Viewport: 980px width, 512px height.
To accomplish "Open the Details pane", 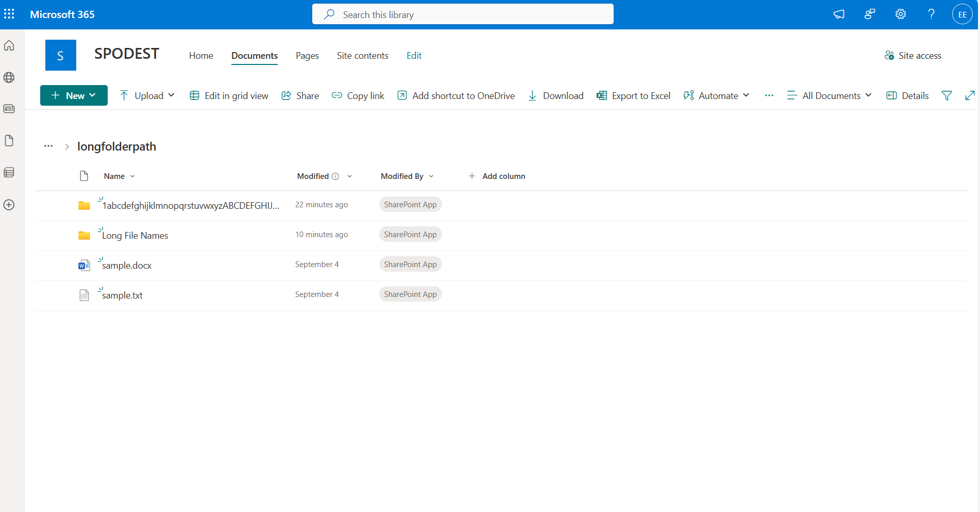I will (907, 96).
